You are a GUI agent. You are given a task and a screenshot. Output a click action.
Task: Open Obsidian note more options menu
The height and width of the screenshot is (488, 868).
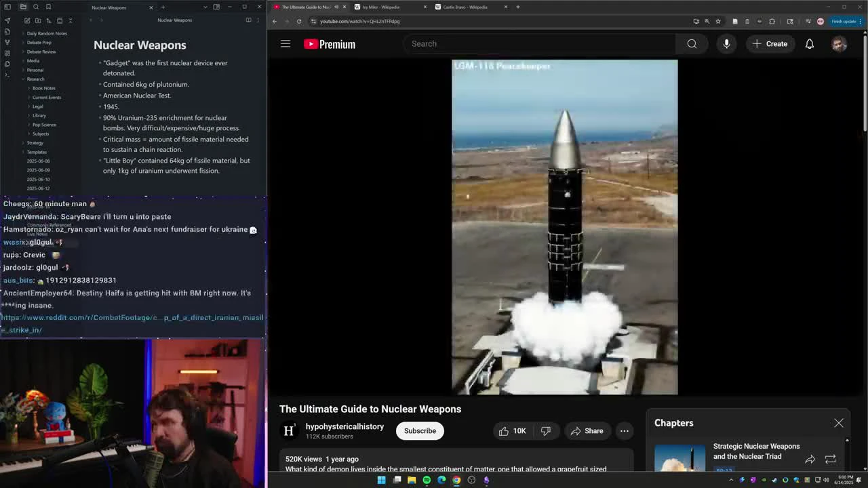258,20
